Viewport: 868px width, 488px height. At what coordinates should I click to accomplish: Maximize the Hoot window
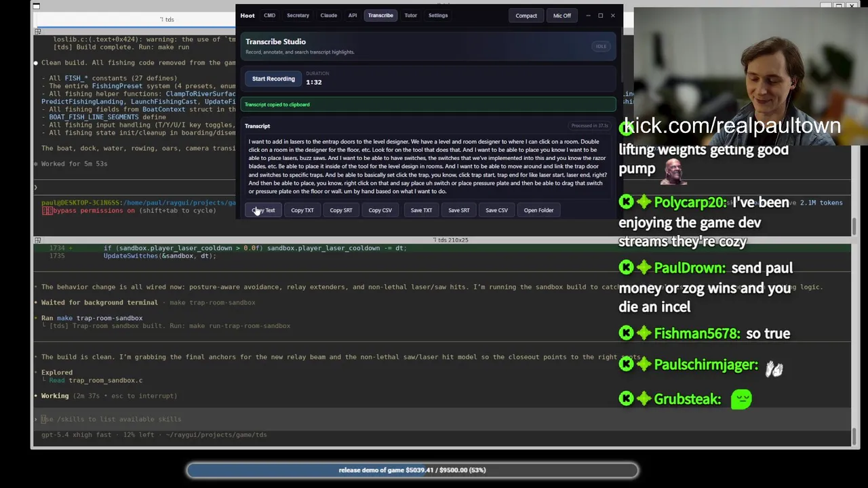tap(600, 16)
